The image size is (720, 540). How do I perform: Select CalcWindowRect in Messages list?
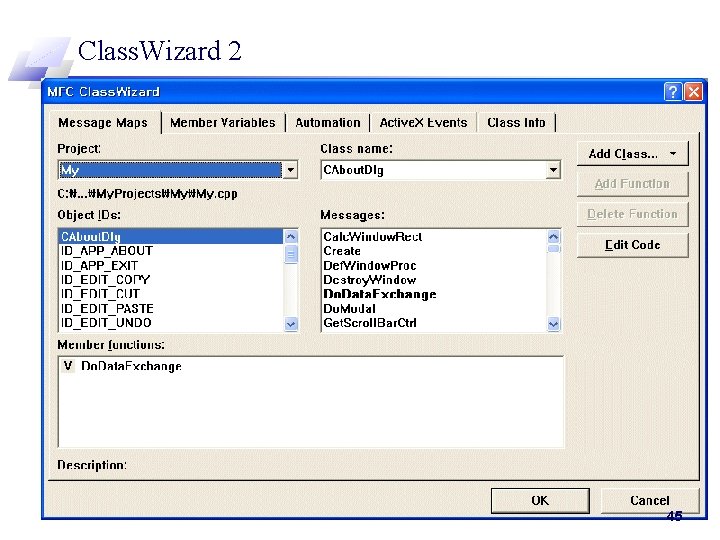pos(434,236)
